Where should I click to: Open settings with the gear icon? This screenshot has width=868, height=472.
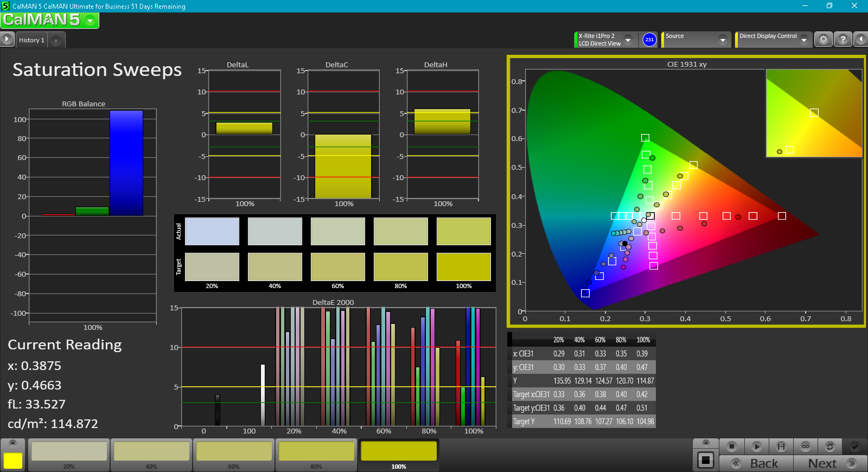coord(823,39)
